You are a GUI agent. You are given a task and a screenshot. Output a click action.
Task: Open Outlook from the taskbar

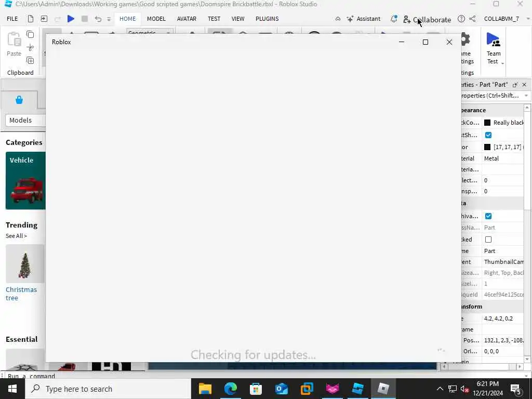pos(281,389)
